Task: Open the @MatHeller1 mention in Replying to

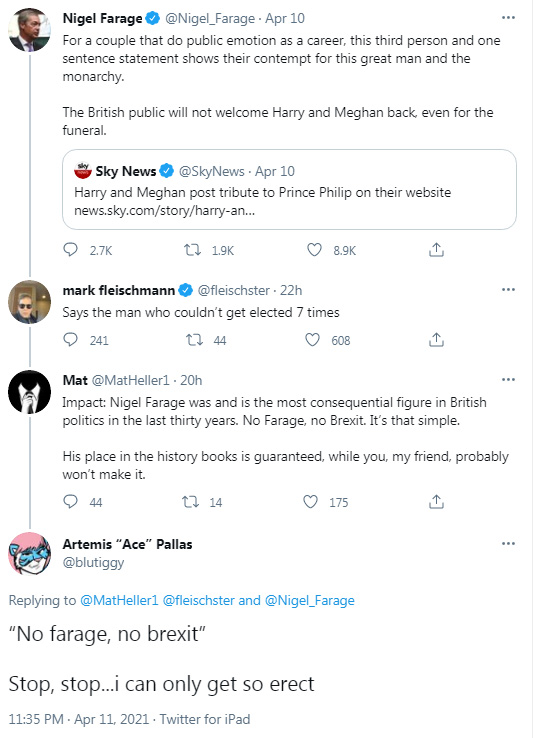Action: click(x=119, y=600)
